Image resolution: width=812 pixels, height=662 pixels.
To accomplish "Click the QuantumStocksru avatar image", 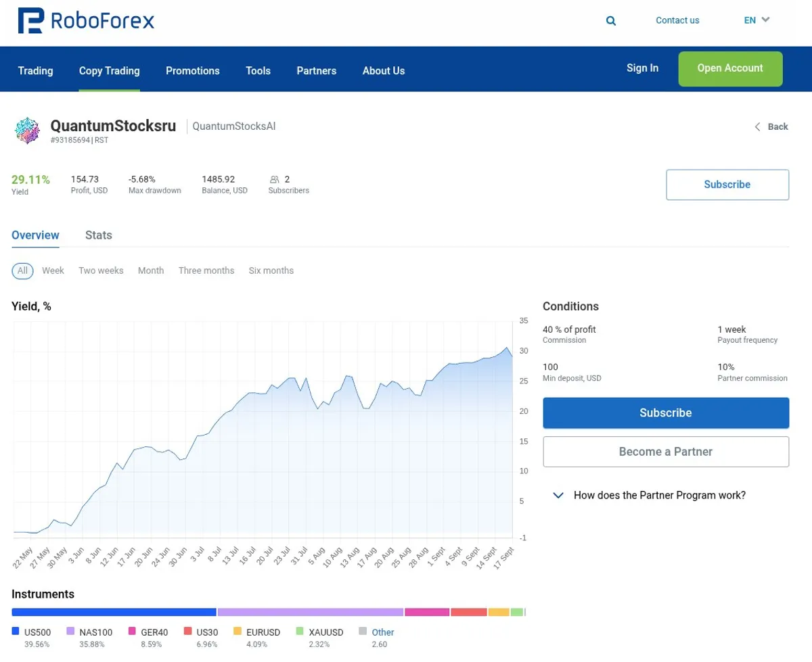I will click(28, 131).
